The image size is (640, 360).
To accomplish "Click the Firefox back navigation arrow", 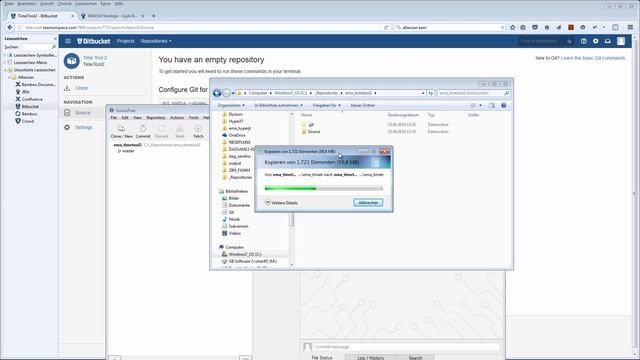I will click(x=10, y=27).
